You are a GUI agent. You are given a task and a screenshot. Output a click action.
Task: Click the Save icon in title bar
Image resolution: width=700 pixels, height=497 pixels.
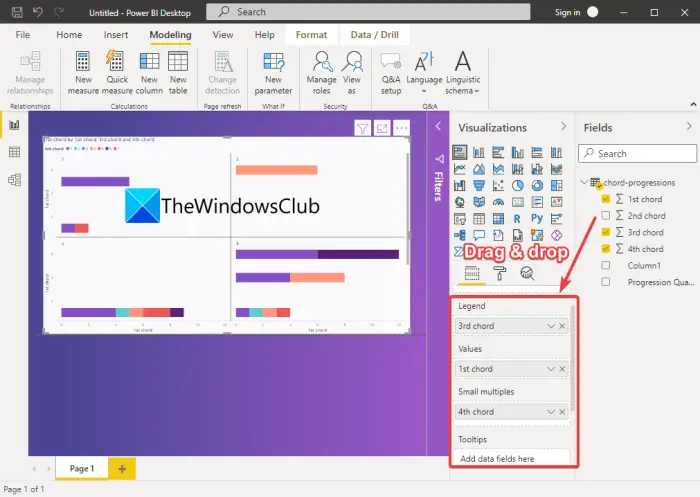click(x=17, y=12)
